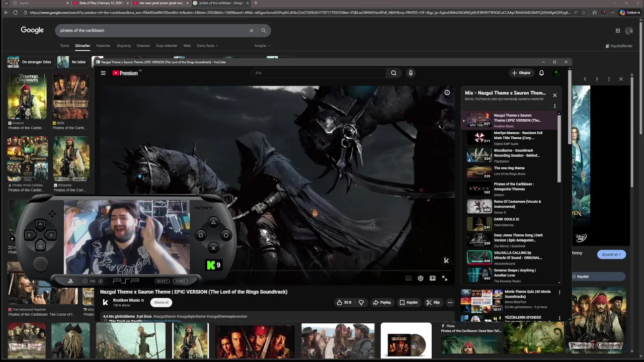
Task: Open image preview three-dot menu
Action: 609,79
